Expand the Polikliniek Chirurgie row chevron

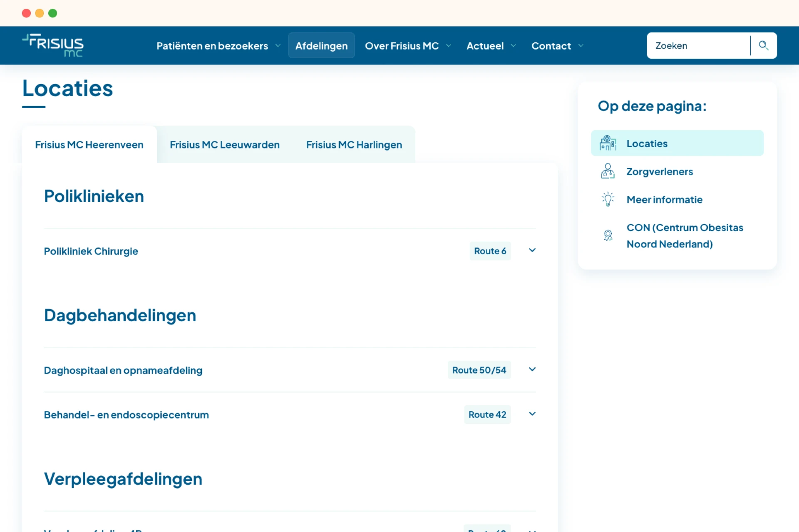pos(532,250)
